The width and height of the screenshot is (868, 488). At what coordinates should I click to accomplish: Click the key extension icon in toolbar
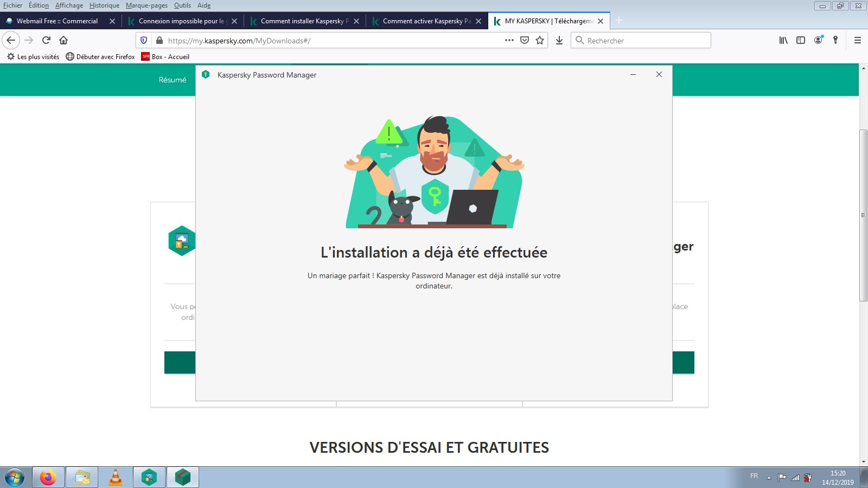(x=835, y=40)
